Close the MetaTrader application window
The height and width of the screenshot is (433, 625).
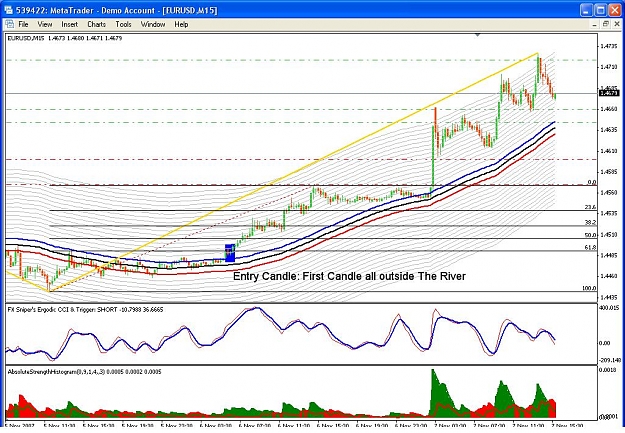614,10
